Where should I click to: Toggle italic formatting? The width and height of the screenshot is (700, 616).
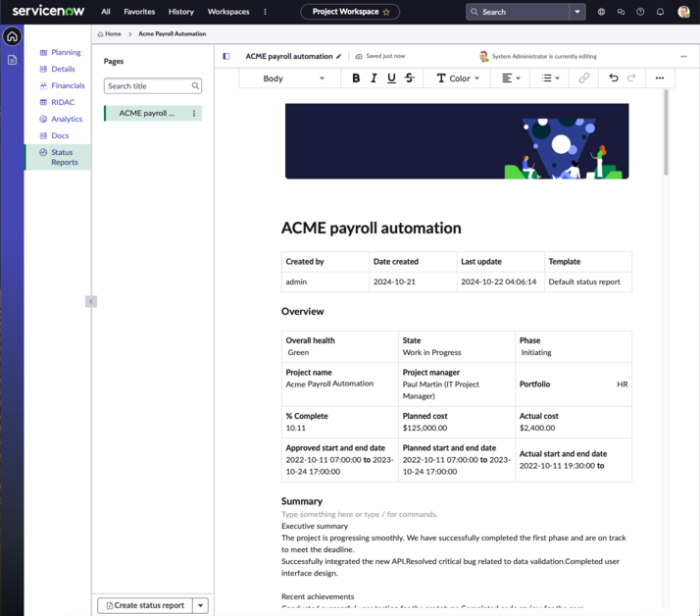point(374,78)
